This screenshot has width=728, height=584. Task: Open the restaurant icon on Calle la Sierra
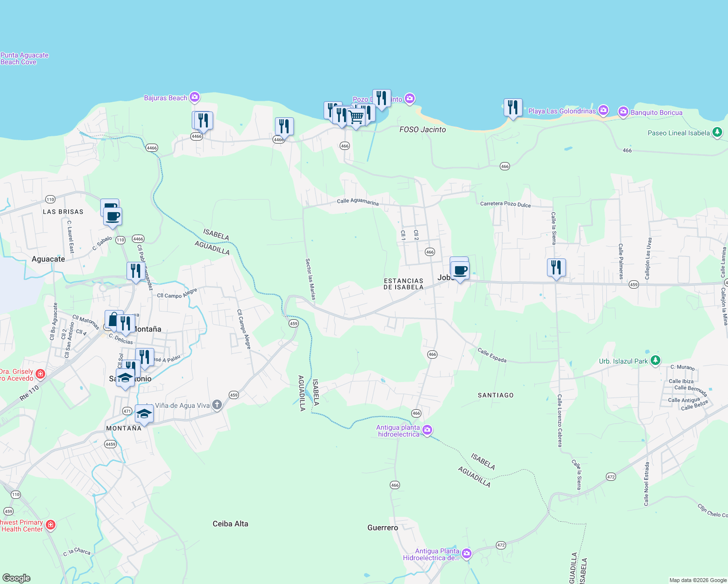pos(556,266)
